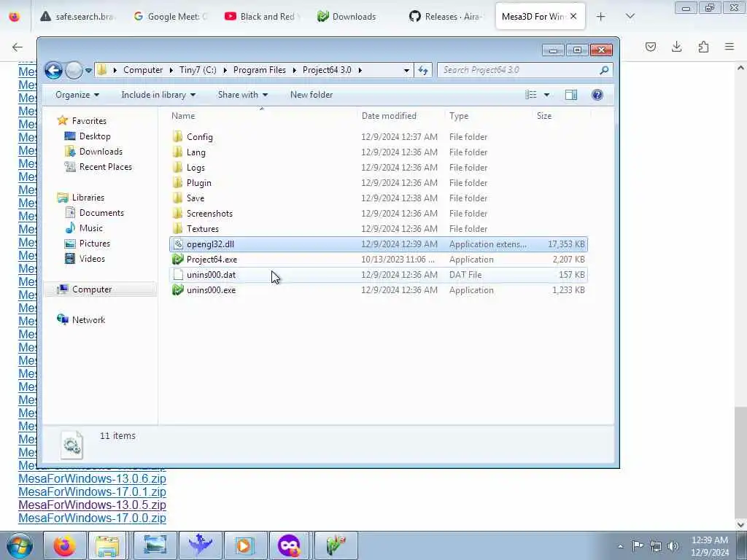
Task: Click the Explorer Forward navigation arrow
Action: [74, 71]
